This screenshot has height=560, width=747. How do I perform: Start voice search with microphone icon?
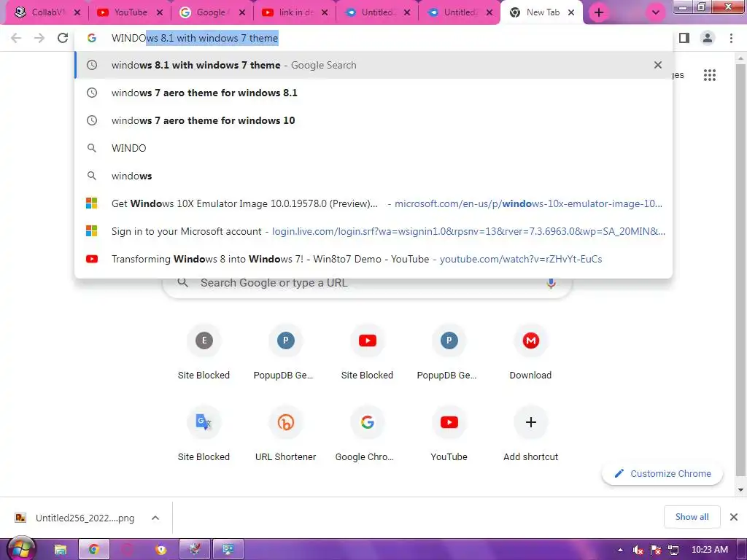point(551,284)
